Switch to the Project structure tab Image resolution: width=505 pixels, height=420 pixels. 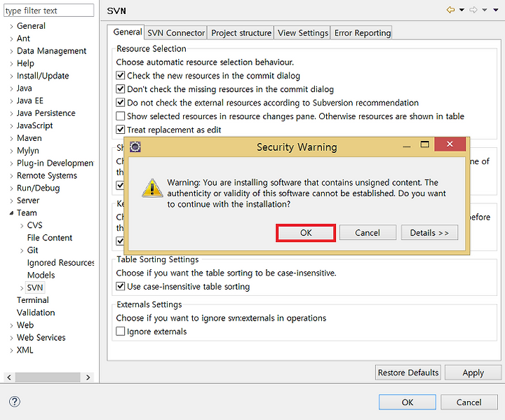tap(241, 33)
